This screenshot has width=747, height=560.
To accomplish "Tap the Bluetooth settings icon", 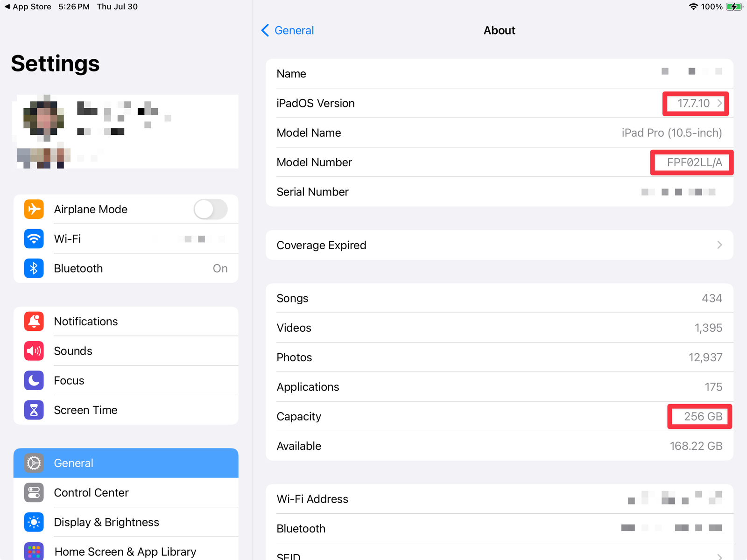I will [34, 268].
